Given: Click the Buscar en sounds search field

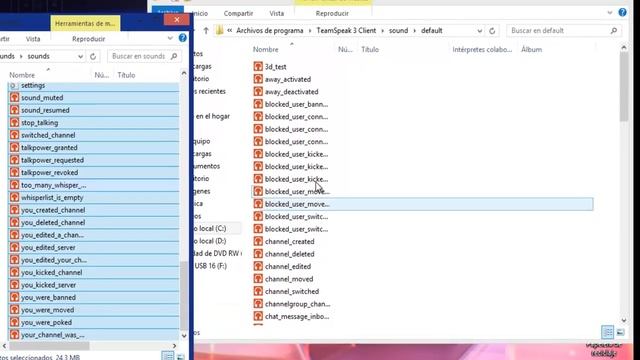Looking at the screenshot, I should 144,56.
